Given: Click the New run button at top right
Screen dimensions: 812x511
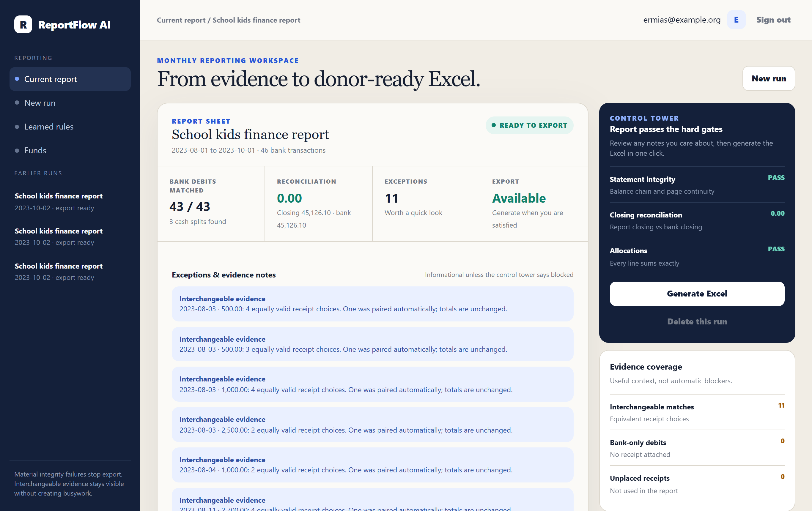Looking at the screenshot, I should (x=769, y=78).
